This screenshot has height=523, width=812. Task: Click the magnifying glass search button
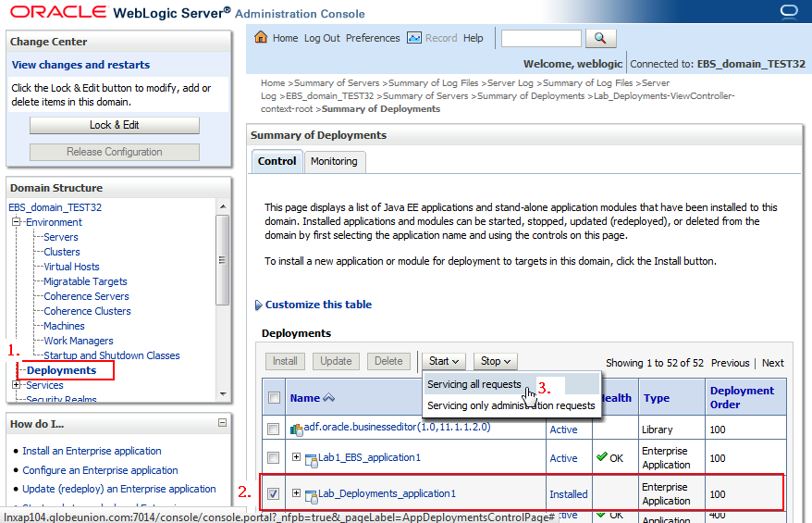point(600,38)
